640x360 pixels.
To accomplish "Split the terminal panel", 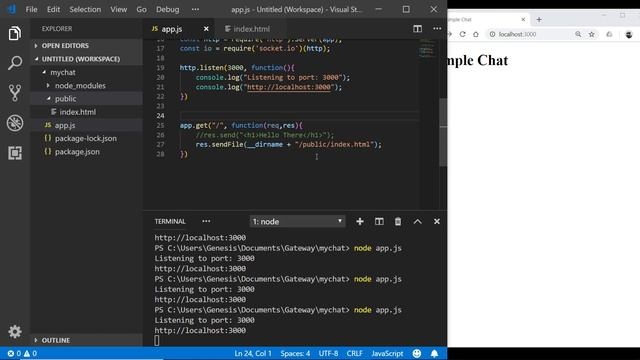I will [x=379, y=221].
